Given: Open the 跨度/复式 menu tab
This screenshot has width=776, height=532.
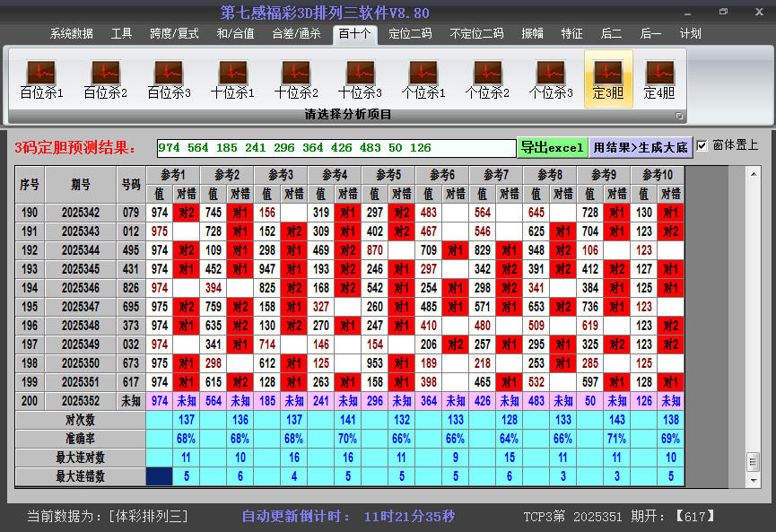Looking at the screenshot, I should 174,34.
